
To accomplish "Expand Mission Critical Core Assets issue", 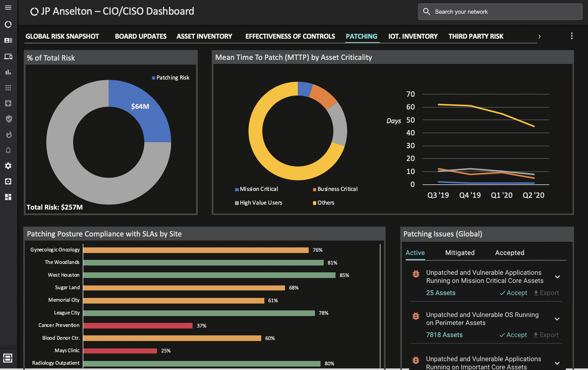I will [x=557, y=277].
